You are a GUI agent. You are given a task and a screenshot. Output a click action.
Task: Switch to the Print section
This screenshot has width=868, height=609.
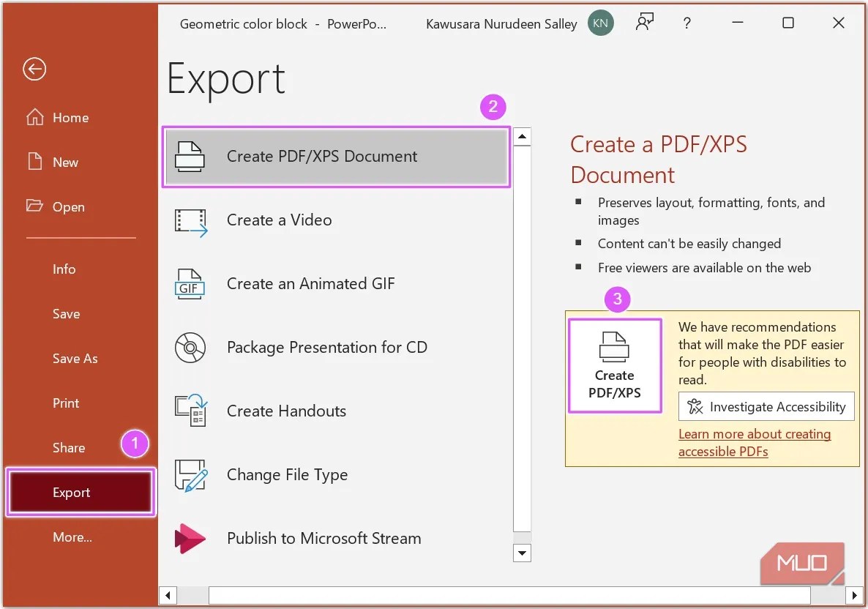pos(65,403)
